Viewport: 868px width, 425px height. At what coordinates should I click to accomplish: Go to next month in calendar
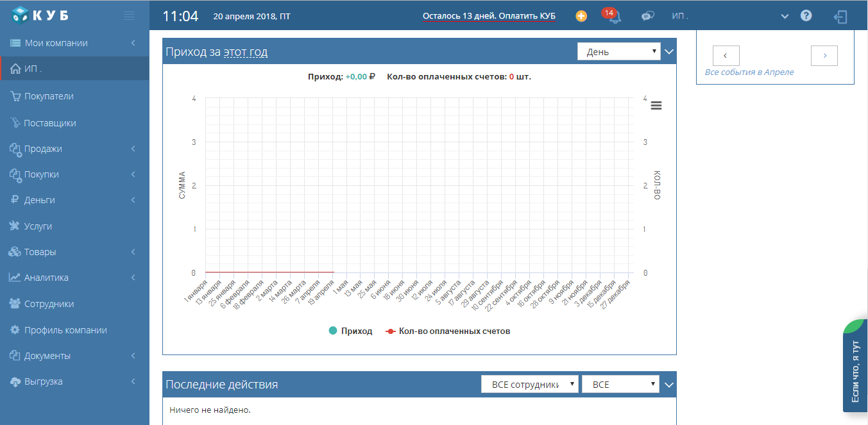824,56
